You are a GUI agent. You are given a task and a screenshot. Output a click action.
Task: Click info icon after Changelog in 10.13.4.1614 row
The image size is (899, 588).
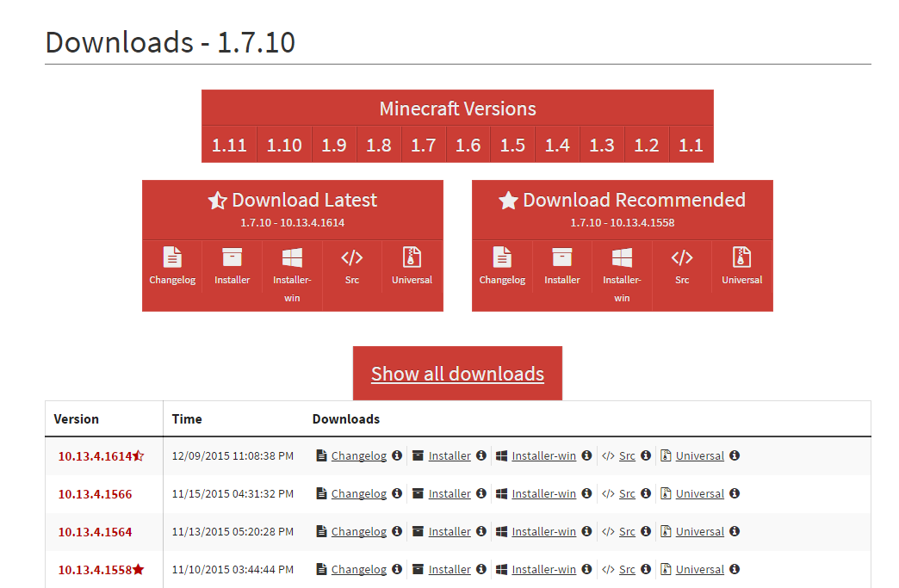coord(397,455)
